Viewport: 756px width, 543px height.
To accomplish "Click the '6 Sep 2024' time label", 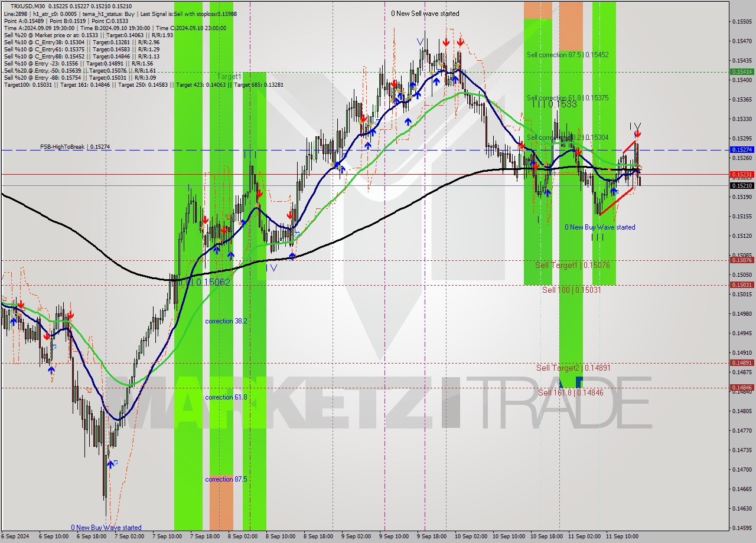I will click(x=15, y=537).
